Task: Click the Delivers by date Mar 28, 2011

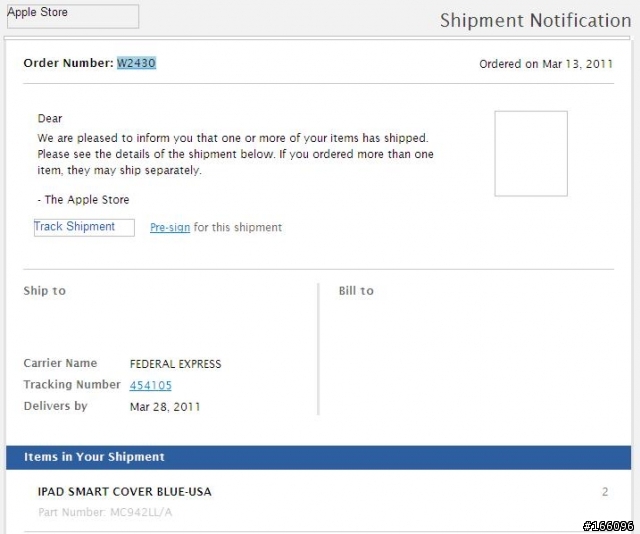Action: (x=165, y=407)
